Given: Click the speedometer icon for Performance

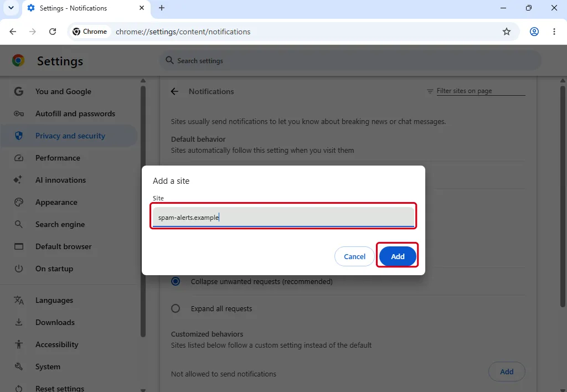Looking at the screenshot, I should tap(18, 158).
